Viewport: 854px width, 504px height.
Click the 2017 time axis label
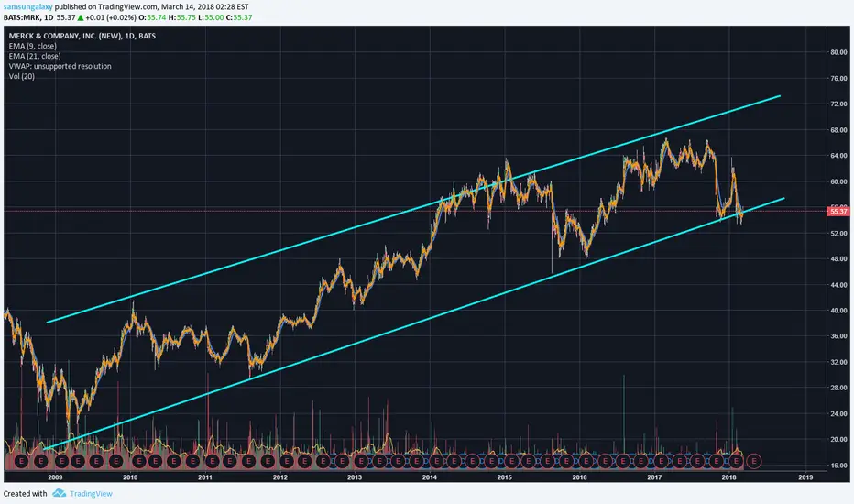[654, 477]
